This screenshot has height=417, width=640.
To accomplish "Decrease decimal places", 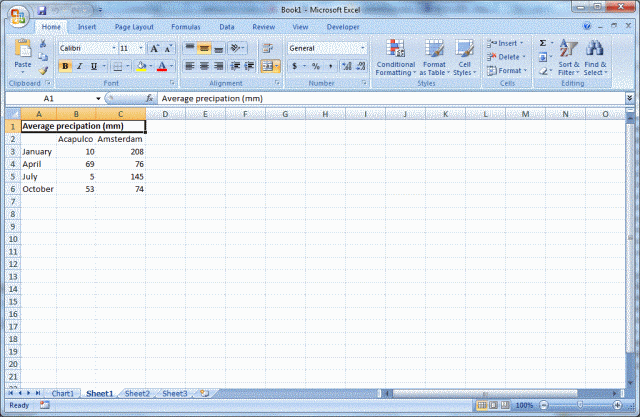I will 361,66.
